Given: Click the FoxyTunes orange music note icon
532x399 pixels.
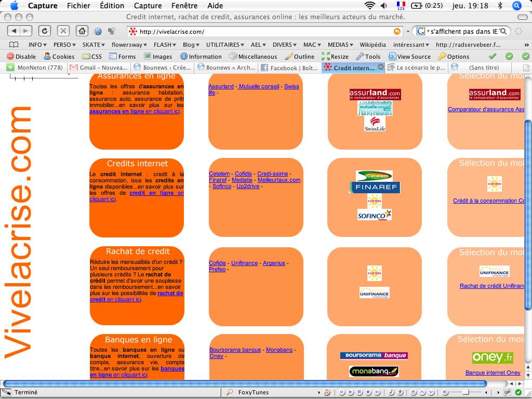Looking at the screenshot, I should click(x=327, y=392).
